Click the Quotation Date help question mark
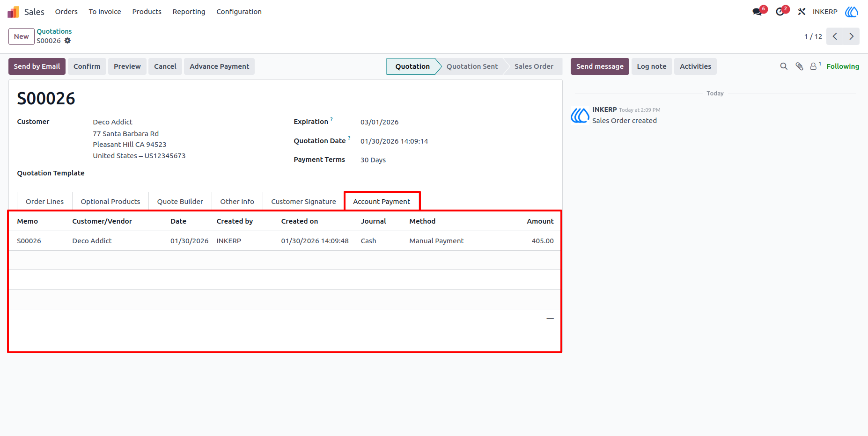The image size is (868, 436). (349, 138)
